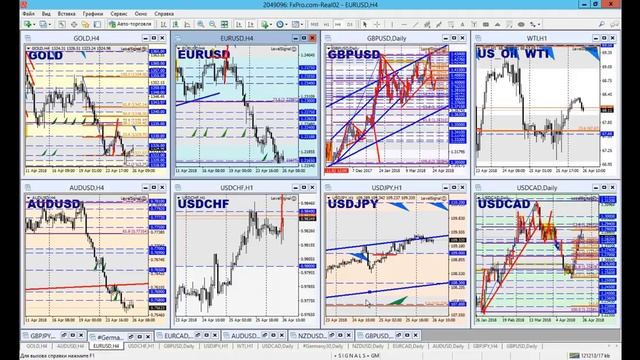Switch to the WTI,H1 bottom tab
This screenshot has height=360, width=640.
point(245,346)
